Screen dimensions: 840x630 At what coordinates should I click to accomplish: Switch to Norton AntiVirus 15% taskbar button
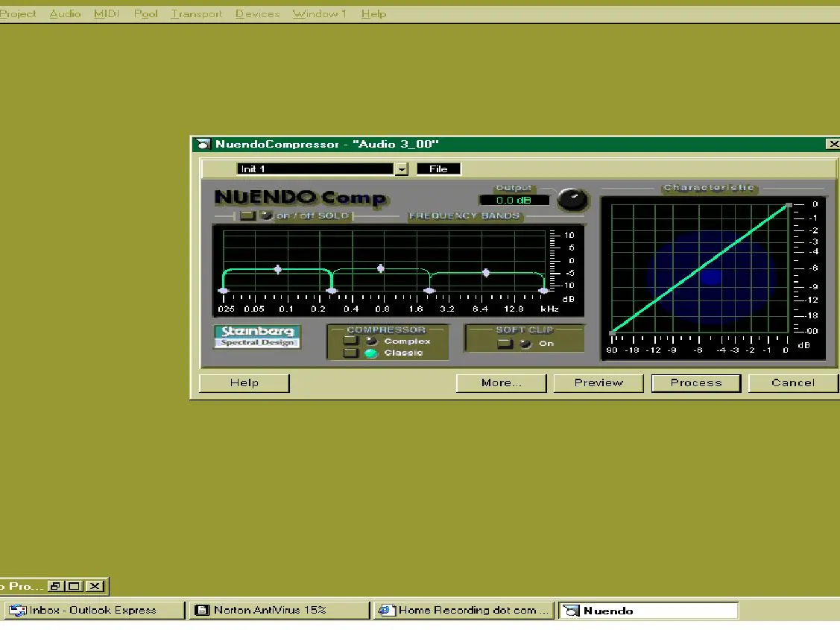click(279, 610)
